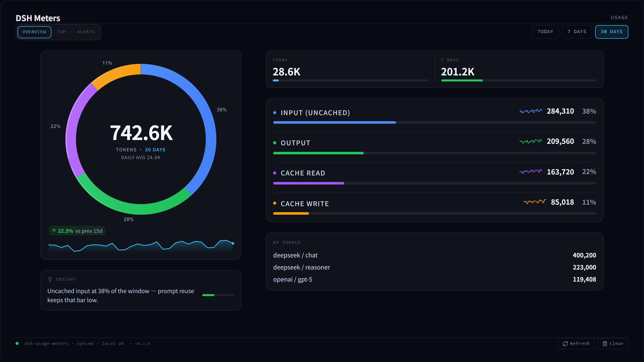
Task: Click the orange dot beside Cache Write
Action: coord(275,203)
